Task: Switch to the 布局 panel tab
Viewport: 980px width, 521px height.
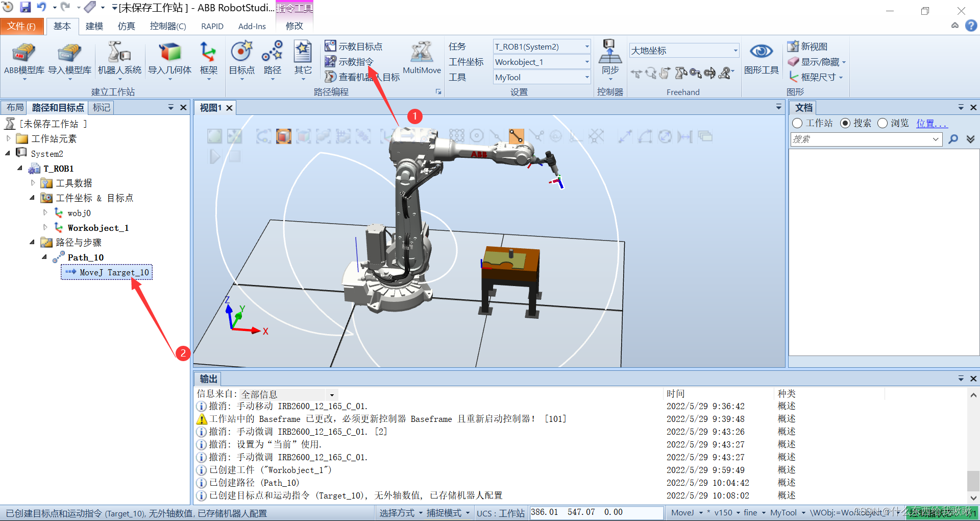Action: (15, 108)
